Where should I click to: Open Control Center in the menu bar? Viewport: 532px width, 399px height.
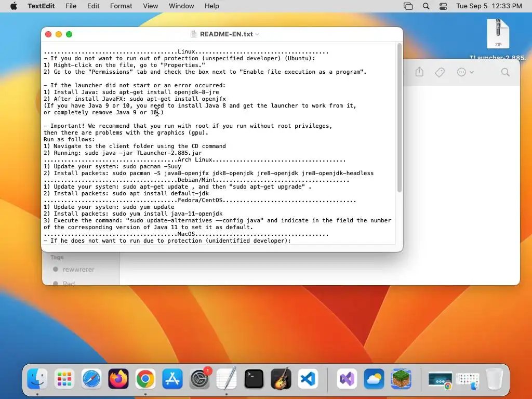point(443,6)
